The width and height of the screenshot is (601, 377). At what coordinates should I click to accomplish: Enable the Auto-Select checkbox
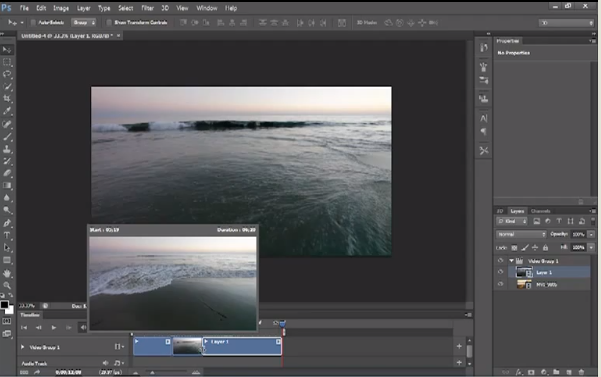point(33,23)
